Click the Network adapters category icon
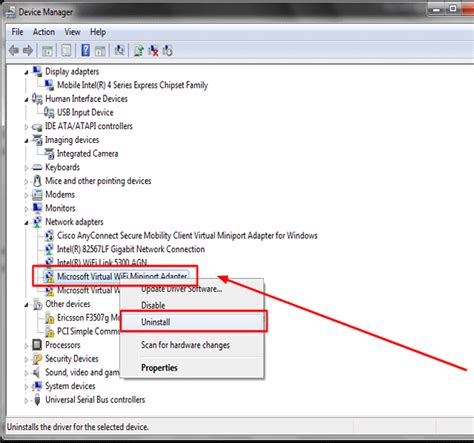The image size is (474, 443). (37, 222)
